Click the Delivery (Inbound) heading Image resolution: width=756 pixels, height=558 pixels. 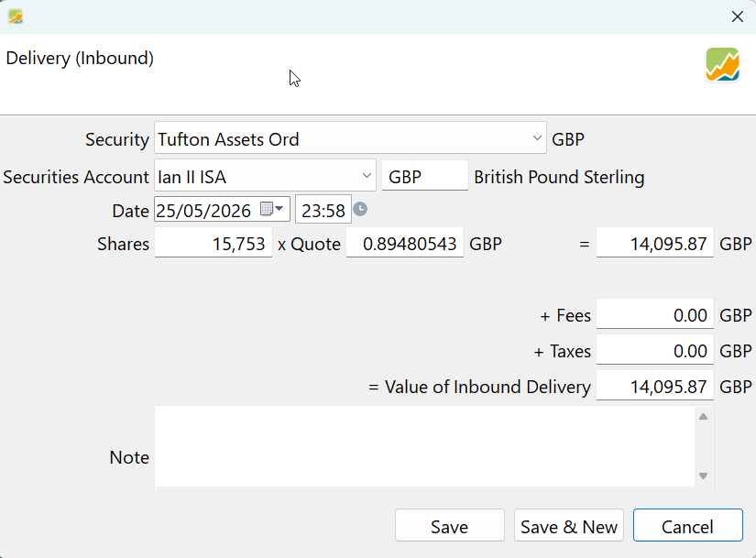click(x=80, y=58)
